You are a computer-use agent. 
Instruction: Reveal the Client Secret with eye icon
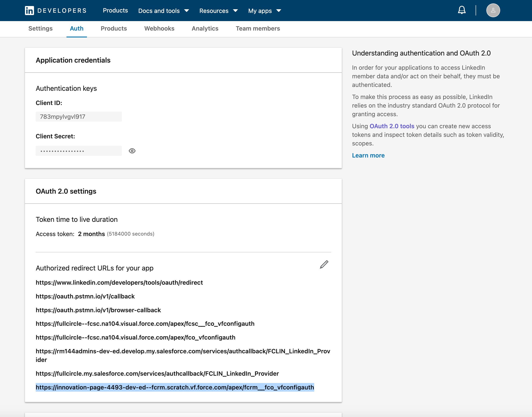(x=132, y=151)
